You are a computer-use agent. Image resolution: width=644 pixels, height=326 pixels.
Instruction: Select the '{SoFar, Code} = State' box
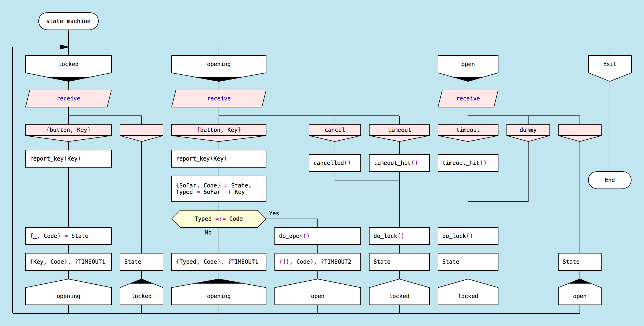pyautogui.click(x=219, y=189)
